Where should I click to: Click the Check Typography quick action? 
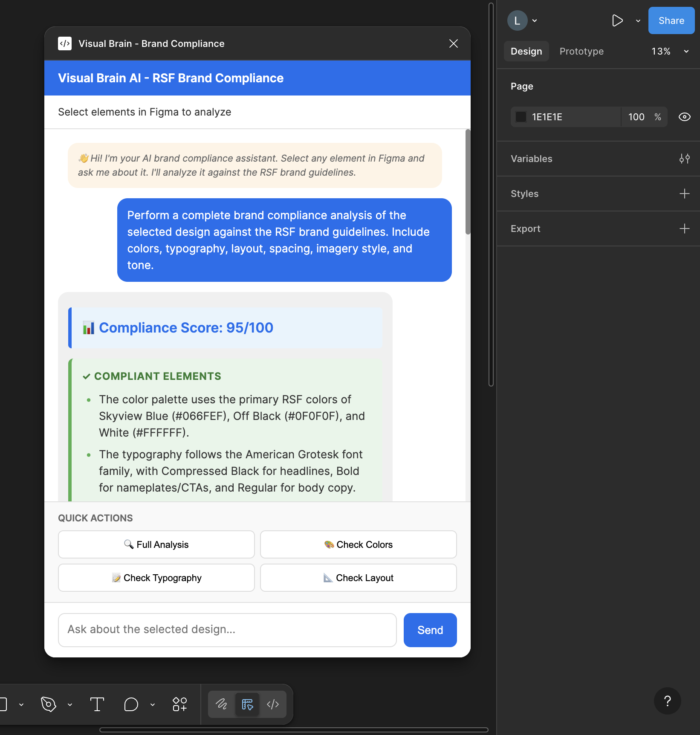tap(156, 578)
